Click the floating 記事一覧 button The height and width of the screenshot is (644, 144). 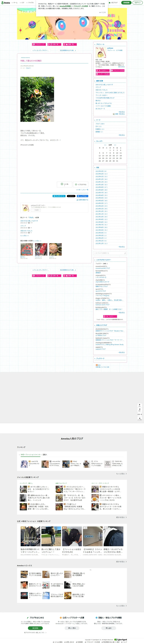140,414
